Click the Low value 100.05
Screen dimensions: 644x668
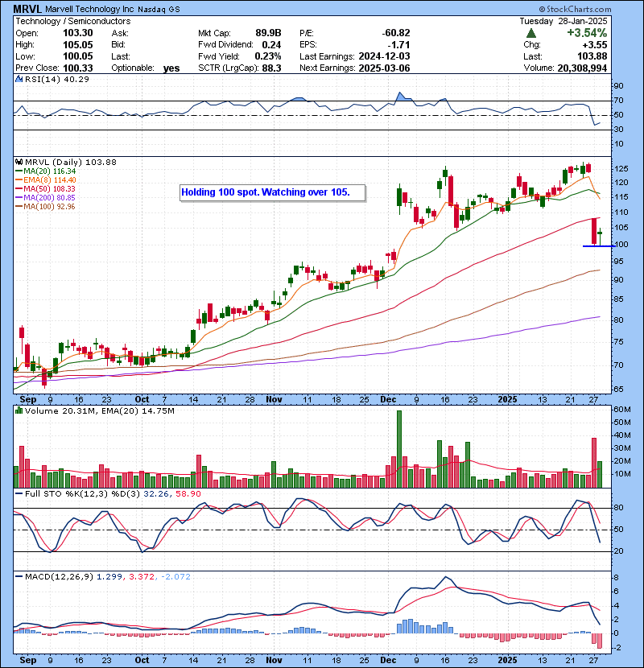click(78, 56)
